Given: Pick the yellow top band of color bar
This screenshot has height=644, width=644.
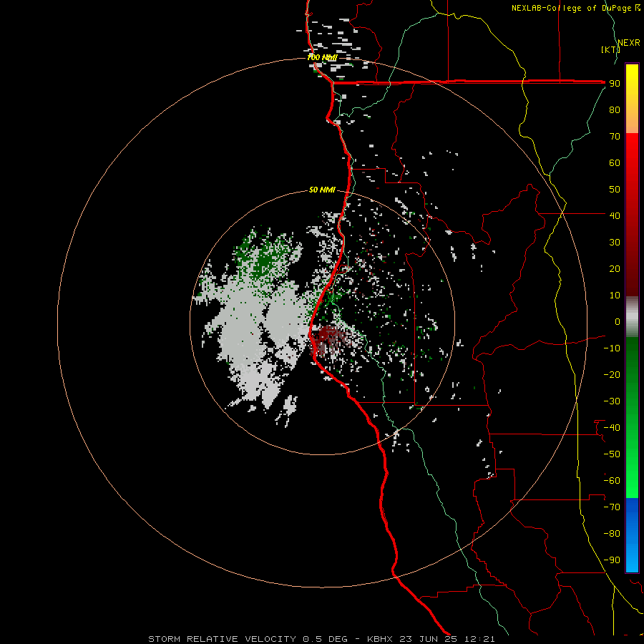Looking at the screenshot, I should [632, 76].
